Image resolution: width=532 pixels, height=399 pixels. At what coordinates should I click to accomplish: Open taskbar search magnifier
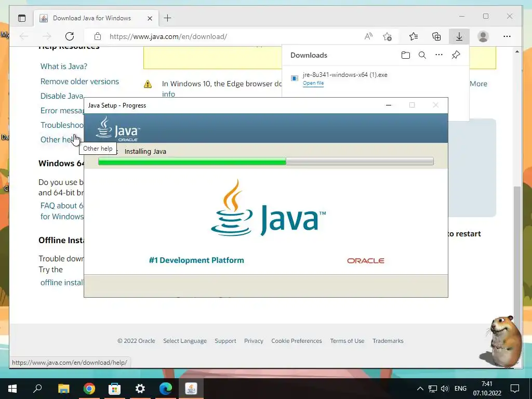tap(37, 389)
